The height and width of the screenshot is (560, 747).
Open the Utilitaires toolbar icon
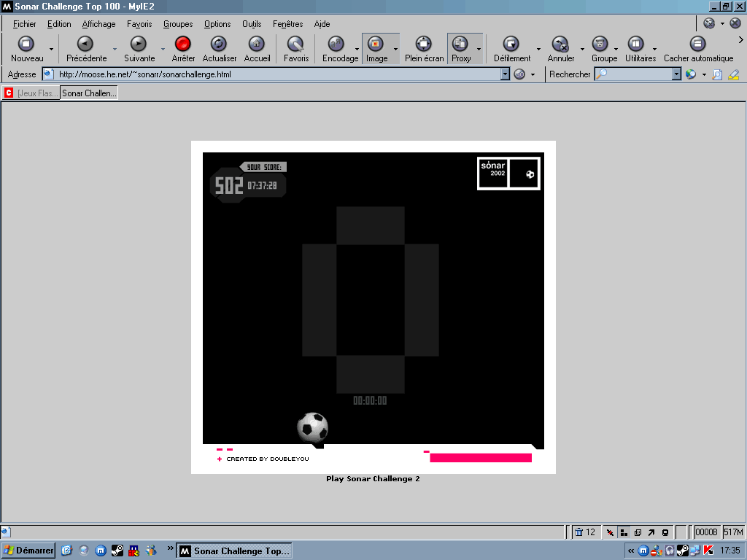click(636, 44)
